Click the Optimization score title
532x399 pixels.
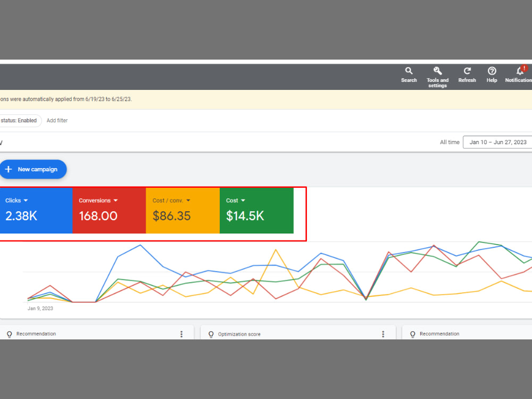[x=239, y=334]
